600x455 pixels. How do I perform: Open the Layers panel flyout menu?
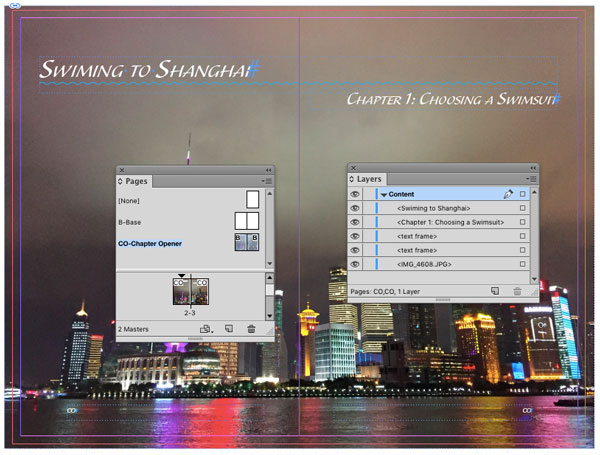(x=533, y=179)
